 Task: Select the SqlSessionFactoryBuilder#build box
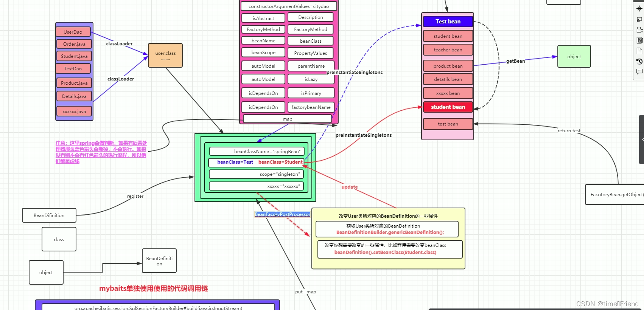pyautogui.click(x=158, y=307)
